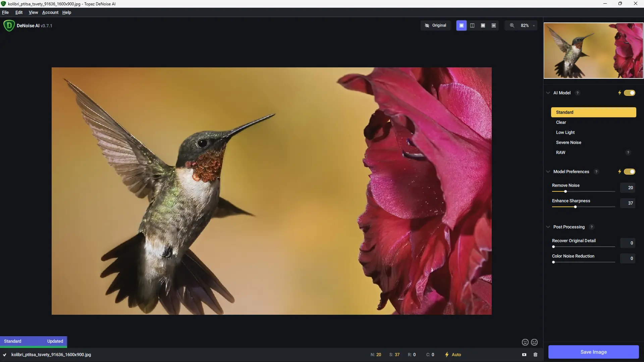Switch to split view comparison layout
Viewport: 644px width, 362px height.
tap(472, 25)
